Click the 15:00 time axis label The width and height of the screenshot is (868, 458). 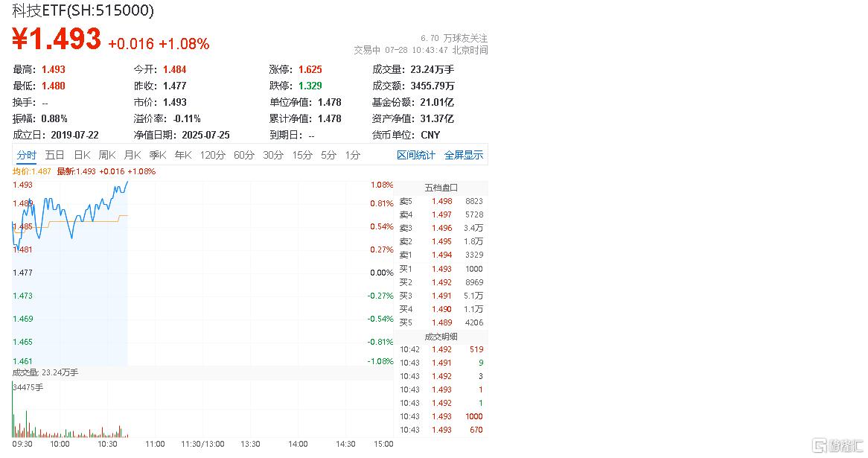383,444
